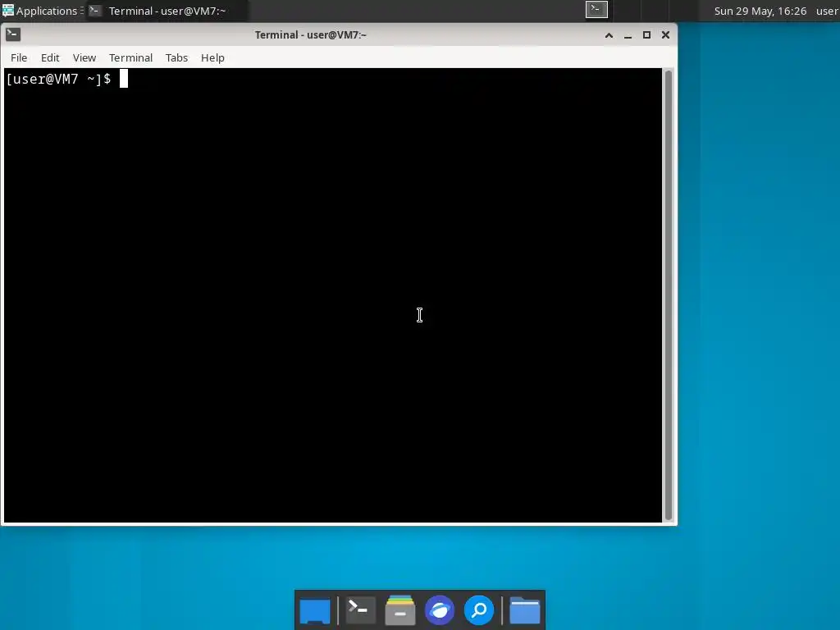
Task: Show desktop via dock icon
Action: (x=314, y=610)
